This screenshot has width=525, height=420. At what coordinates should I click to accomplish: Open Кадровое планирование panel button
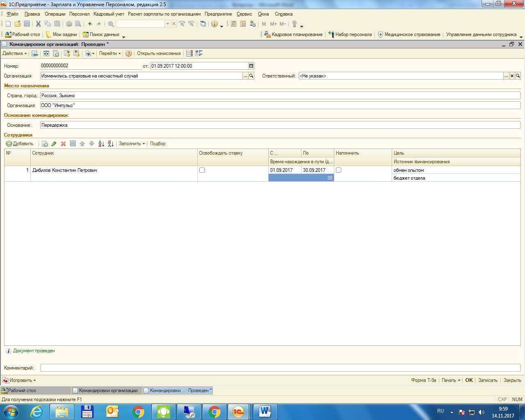[294, 34]
